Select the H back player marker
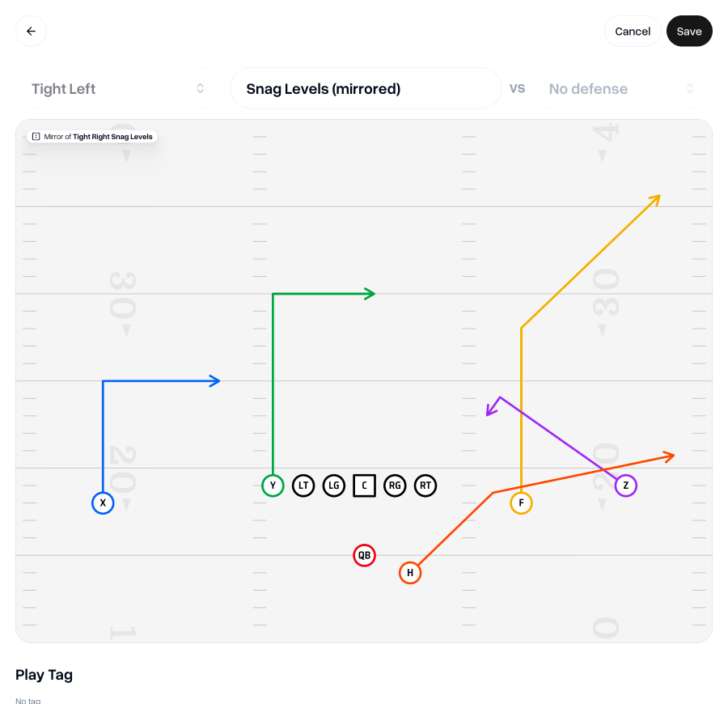This screenshot has width=728, height=704. 410,573
